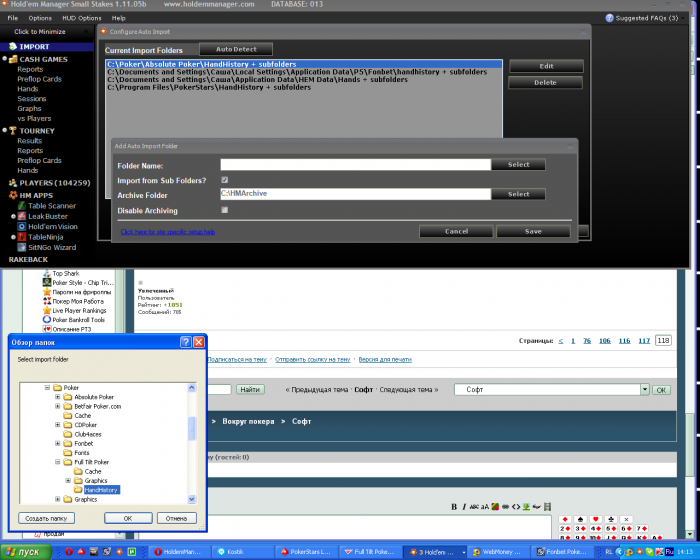
Task: Open the Table Scanner app icon
Action: [21, 206]
